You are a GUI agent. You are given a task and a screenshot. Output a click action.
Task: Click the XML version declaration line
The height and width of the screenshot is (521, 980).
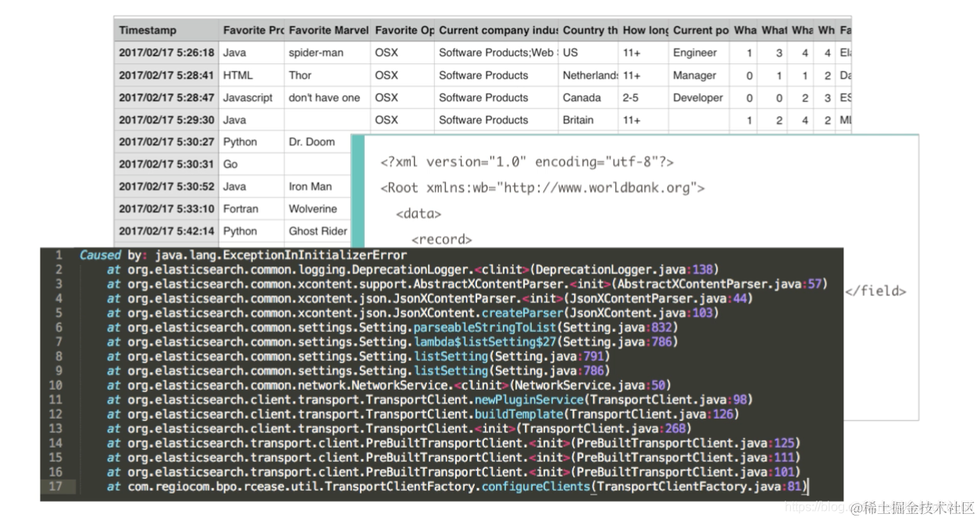pyautogui.click(x=526, y=162)
